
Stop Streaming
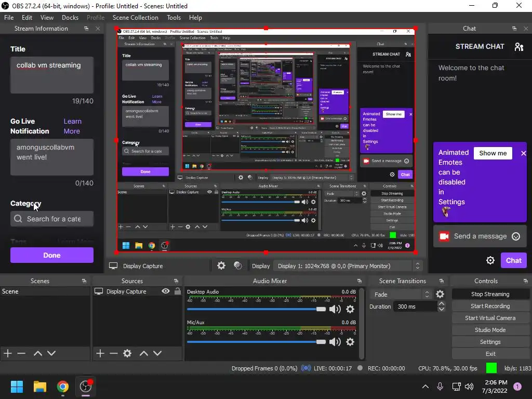(490, 294)
